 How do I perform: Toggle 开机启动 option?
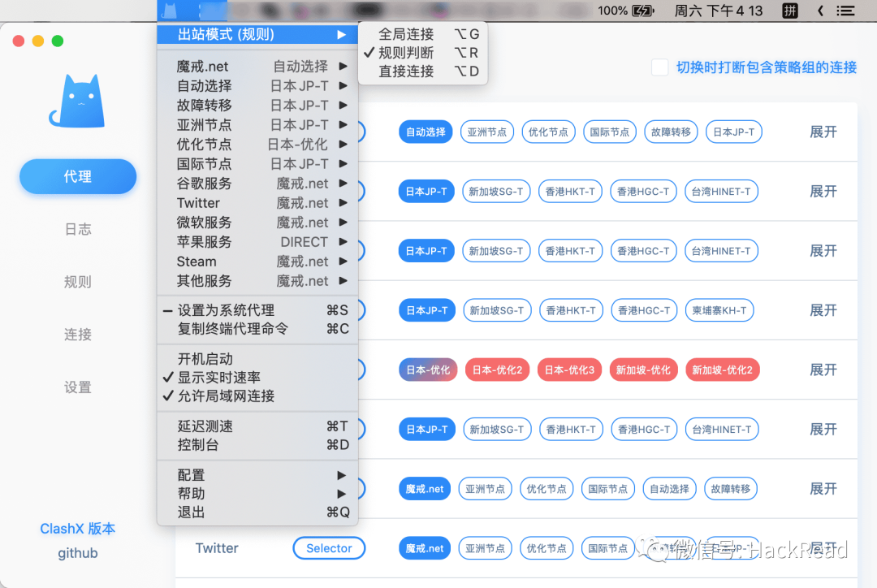pyautogui.click(x=257, y=359)
